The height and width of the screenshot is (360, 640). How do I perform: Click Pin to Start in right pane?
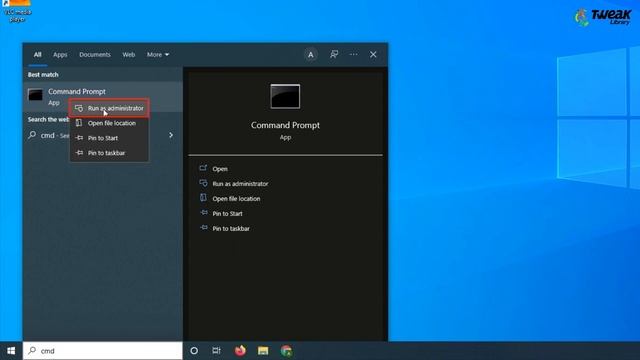tap(227, 214)
